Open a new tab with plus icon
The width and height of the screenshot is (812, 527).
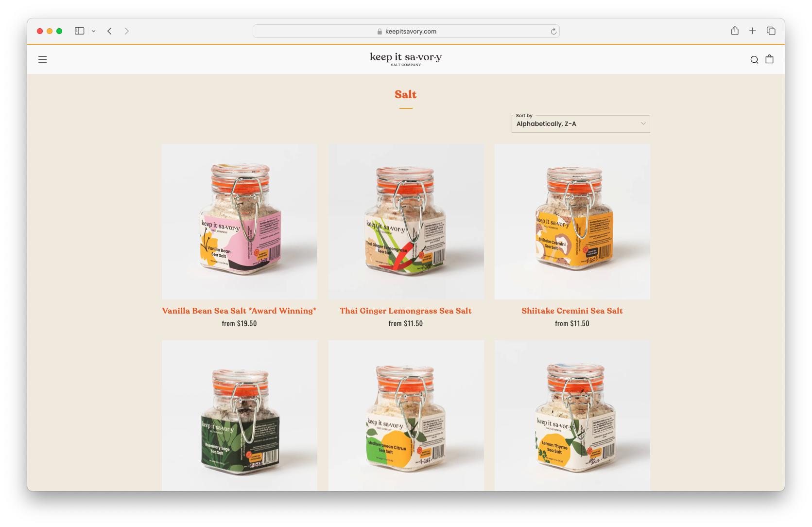pos(753,31)
